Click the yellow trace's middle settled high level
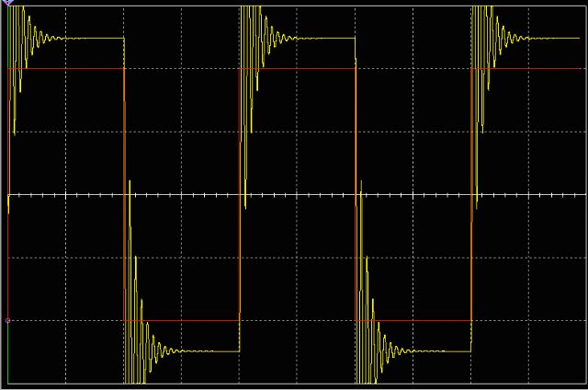588x390 pixels. [326, 38]
